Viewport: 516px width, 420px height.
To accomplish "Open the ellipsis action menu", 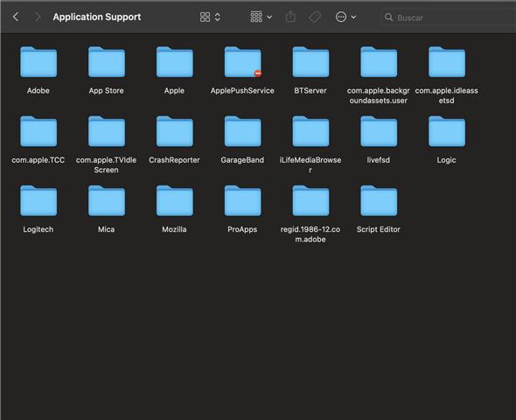I will click(x=345, y=17).
